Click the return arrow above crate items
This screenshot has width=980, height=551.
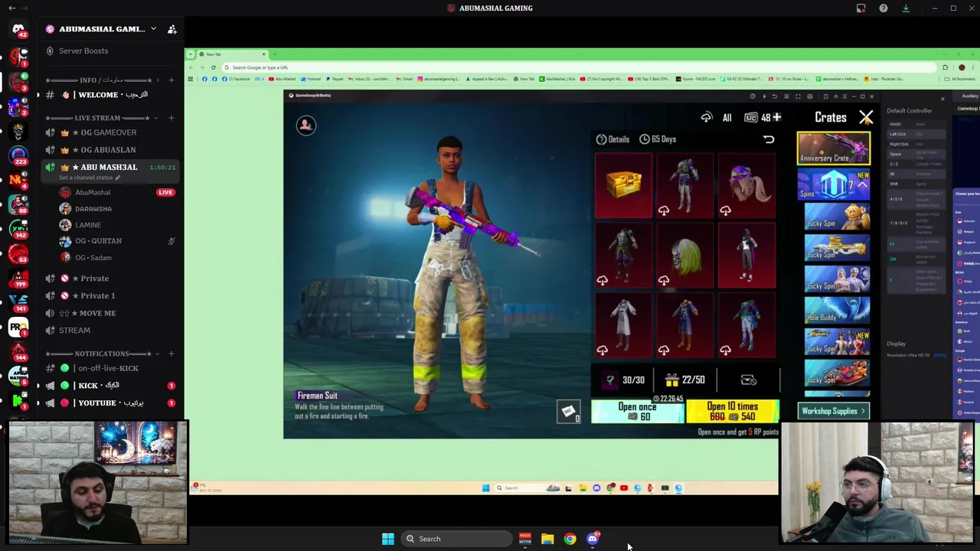pos(769,139)
